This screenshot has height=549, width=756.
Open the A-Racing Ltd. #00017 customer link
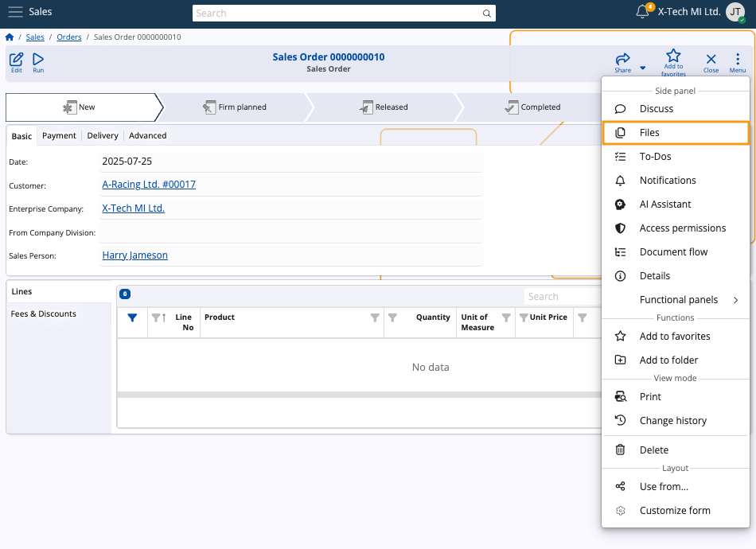click(x=149, y=185)
